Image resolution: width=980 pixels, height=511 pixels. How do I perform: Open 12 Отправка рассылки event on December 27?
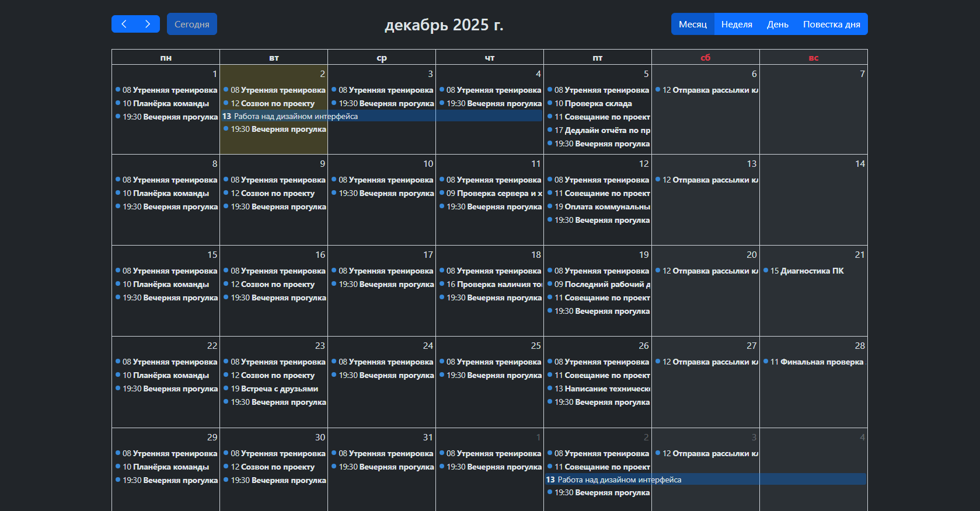pos(706,362)
